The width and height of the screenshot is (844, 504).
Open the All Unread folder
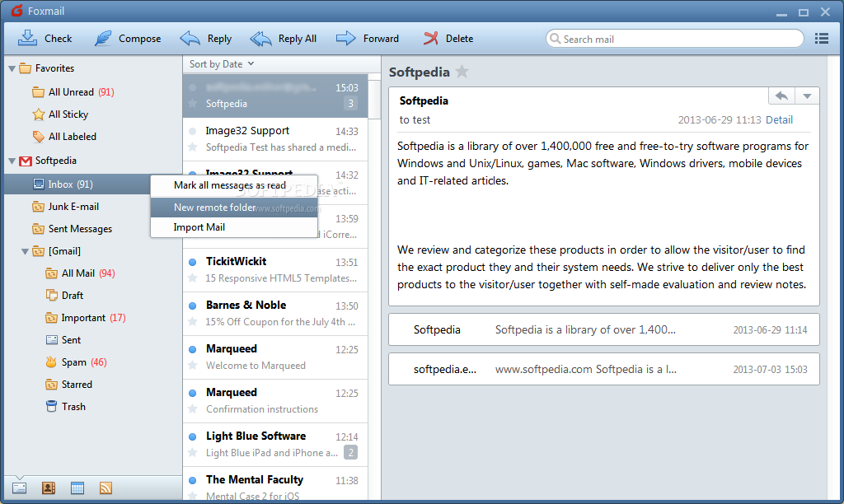click(73, 92)
